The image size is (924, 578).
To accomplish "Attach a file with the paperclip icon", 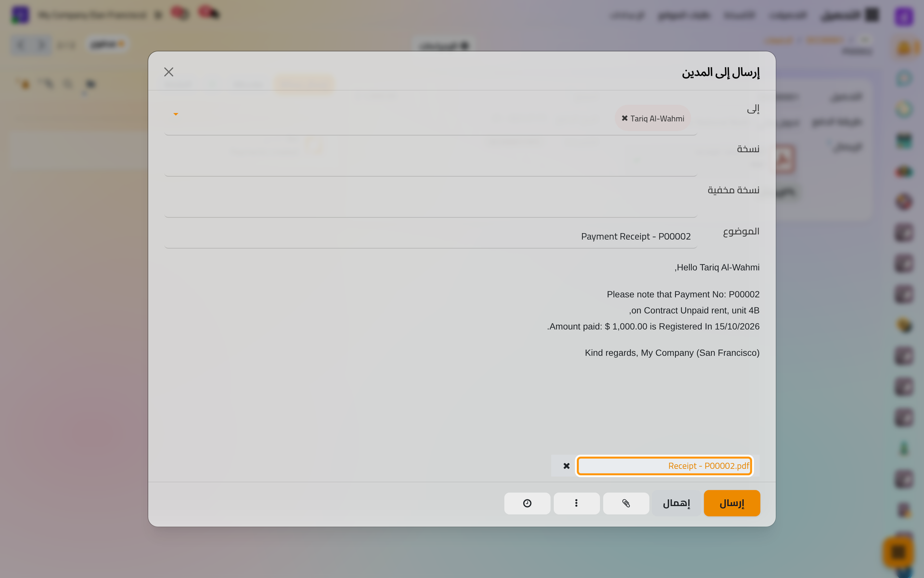I will (x=626, y=503).
